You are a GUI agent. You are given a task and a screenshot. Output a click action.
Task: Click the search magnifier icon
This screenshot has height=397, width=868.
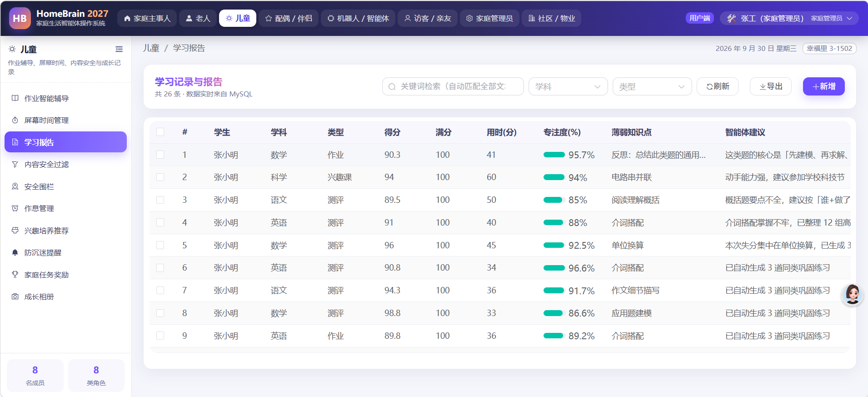coord(392,87)
